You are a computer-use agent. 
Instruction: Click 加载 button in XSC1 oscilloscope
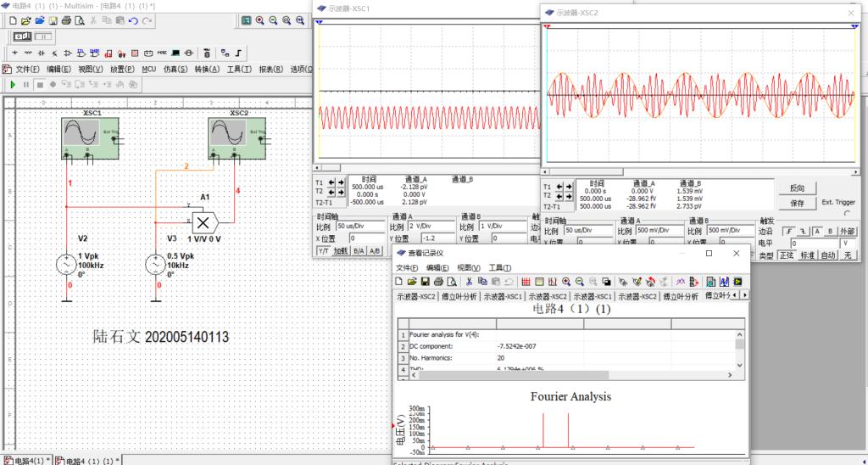[x=341, y=250]
